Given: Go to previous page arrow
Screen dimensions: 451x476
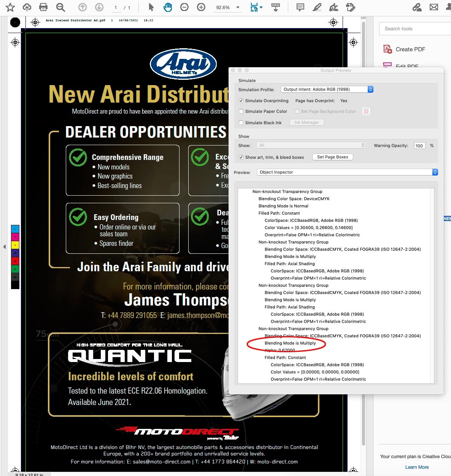Looking at the screenshot, I should [x=83, y=7].
